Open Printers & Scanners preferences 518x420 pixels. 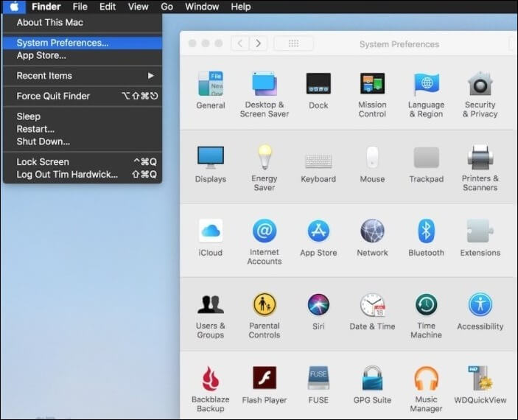(480, 168)
